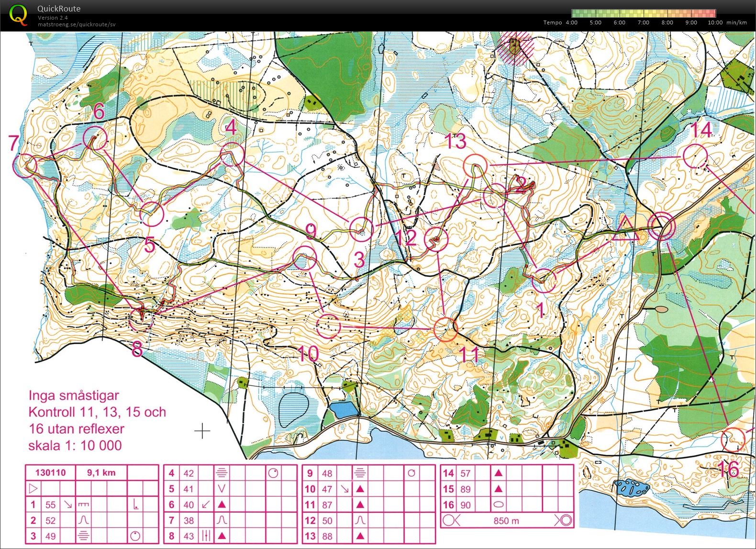
Task: Click the start triangle symbol in the description table
Action: (33, 489)
